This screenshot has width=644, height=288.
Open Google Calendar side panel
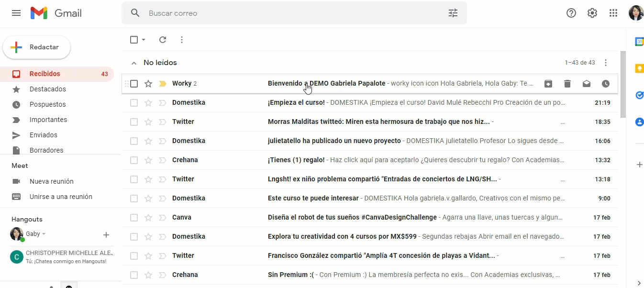(x=639, y=42)
